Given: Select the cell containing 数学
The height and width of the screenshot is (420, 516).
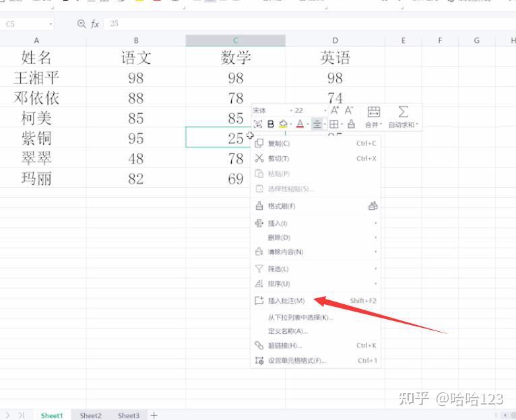Looking at the screenshot, I should pyautogui.click(x=236, y=57).
